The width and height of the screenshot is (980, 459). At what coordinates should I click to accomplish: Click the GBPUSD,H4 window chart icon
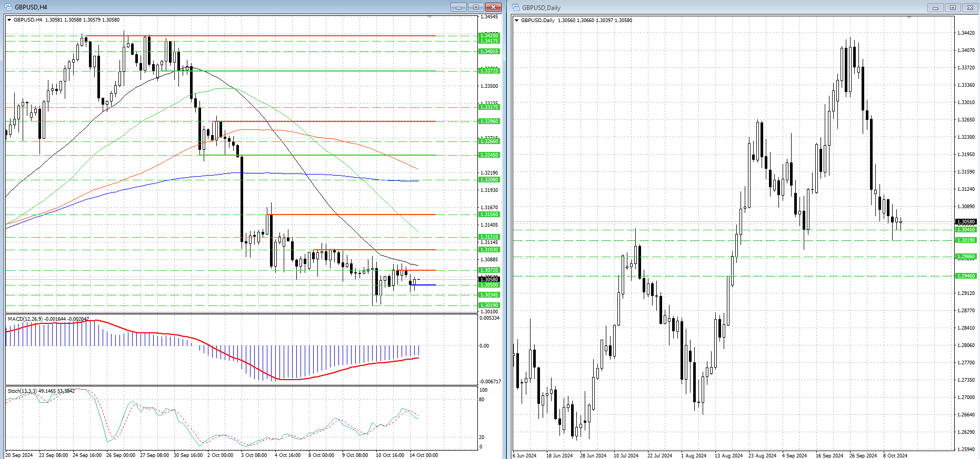(8, 7)
